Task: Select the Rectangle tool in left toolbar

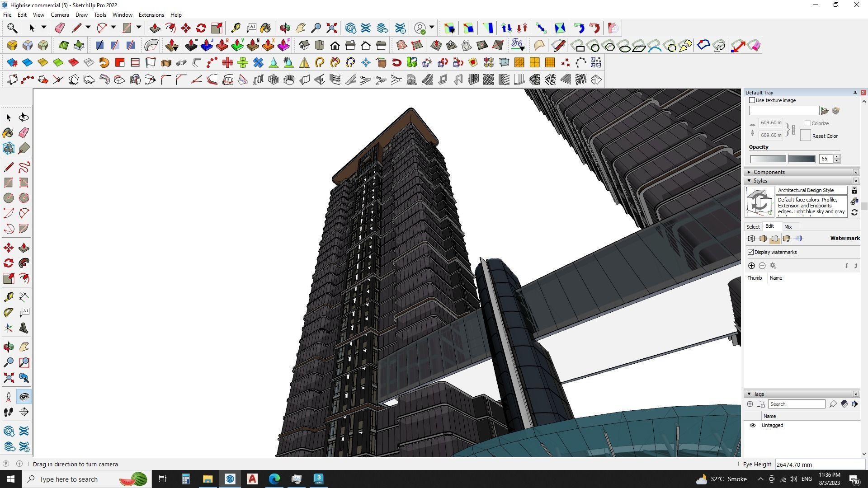Action: tap(8, 183)
